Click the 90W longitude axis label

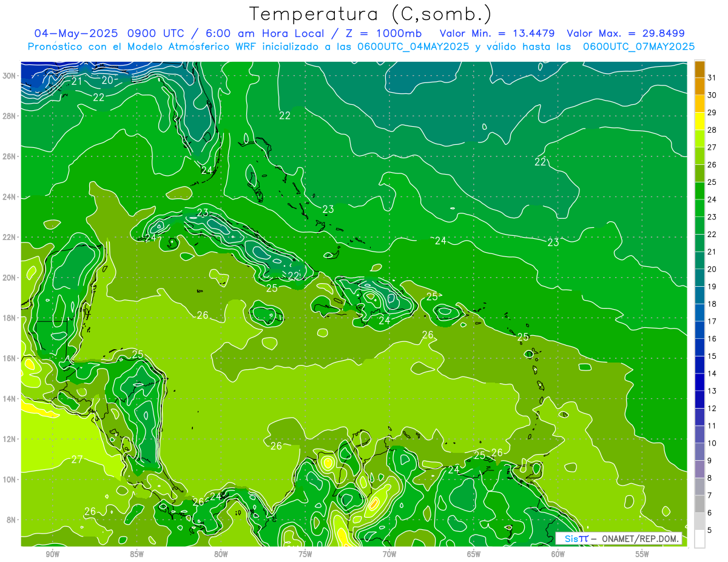click(x=52, y=554)
